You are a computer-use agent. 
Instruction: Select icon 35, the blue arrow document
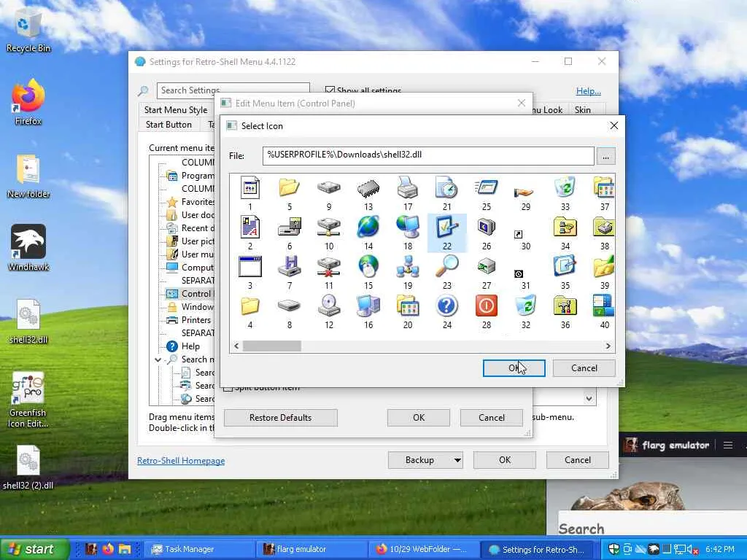point(565,267)
